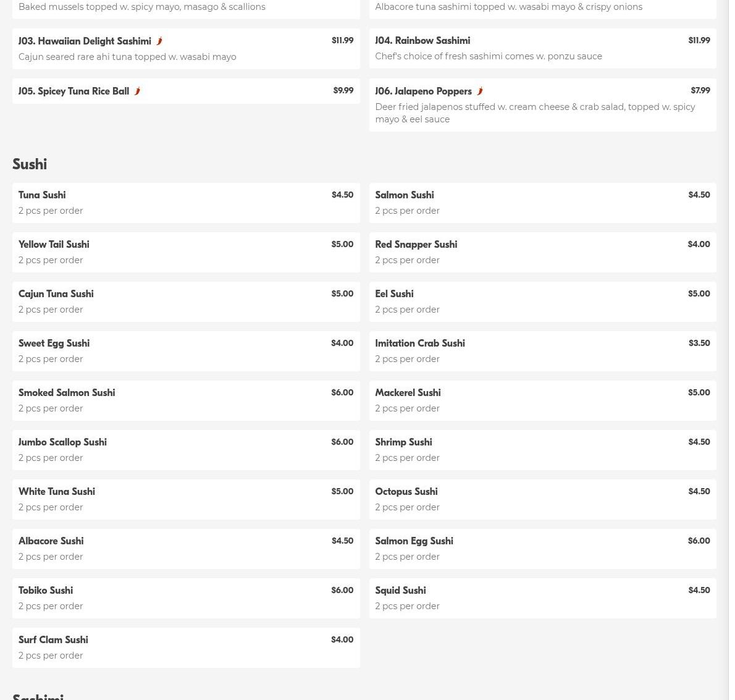
Task: Select Salmon Egg Sushi item
Action: click(x=542, y=549)
